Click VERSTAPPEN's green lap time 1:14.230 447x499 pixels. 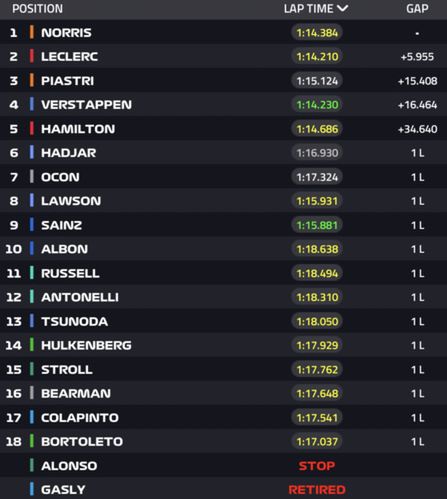[317, 105]
